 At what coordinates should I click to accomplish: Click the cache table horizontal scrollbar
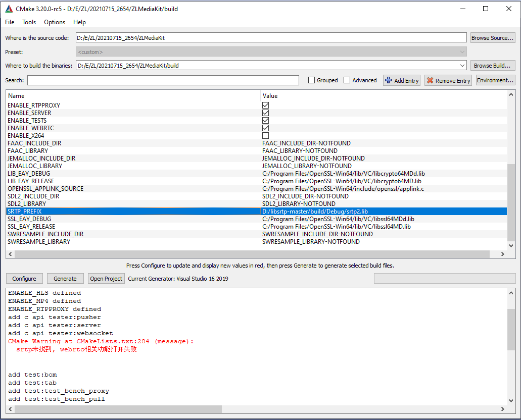pos(252,254)
